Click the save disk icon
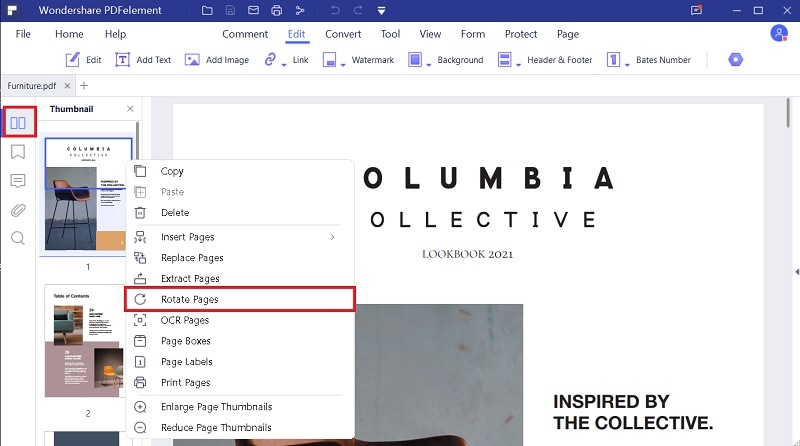The image size is (800, 446). click(x=231, y=10)
